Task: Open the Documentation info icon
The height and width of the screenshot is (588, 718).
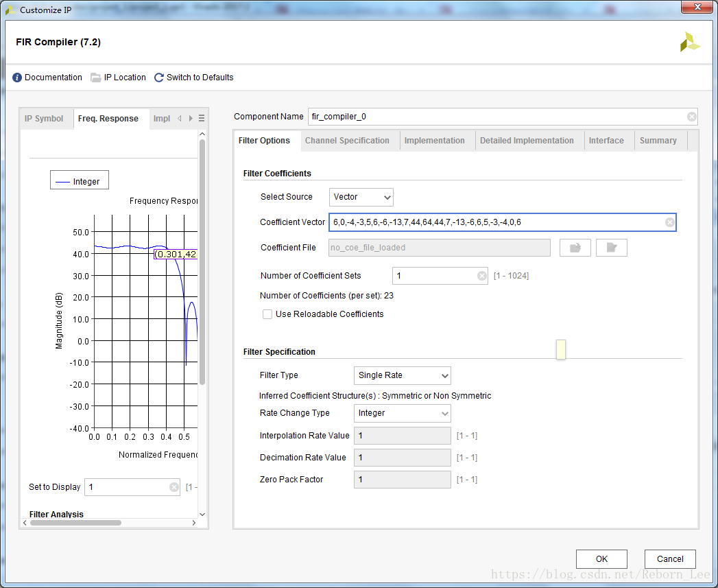Action: click(x=17, y=78)
